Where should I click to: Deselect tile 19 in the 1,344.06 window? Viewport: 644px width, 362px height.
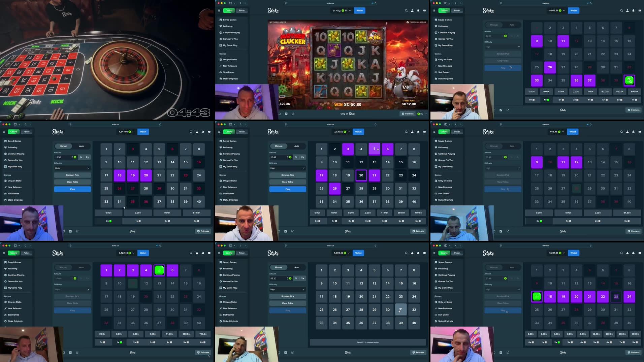[x=133, y=175]
